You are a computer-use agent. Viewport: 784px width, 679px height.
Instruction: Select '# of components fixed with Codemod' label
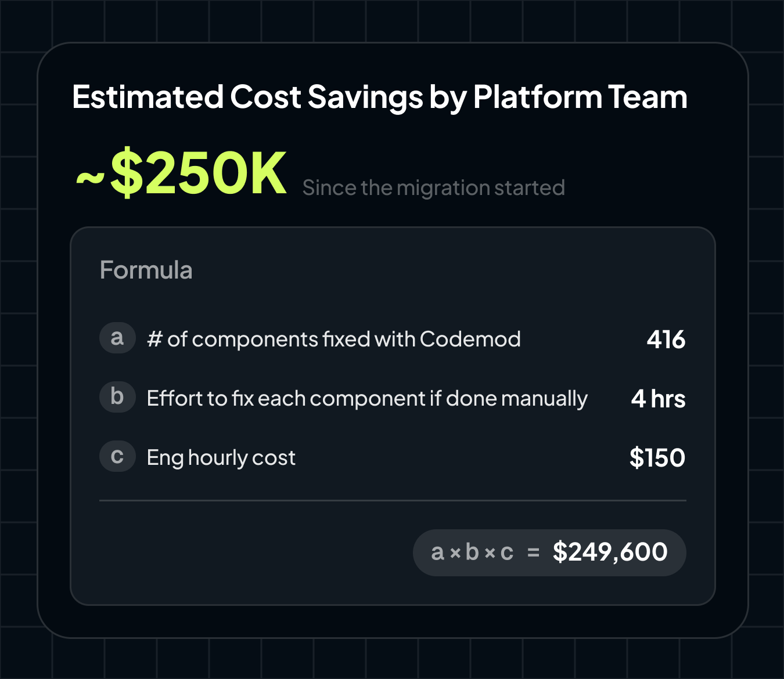333,339
